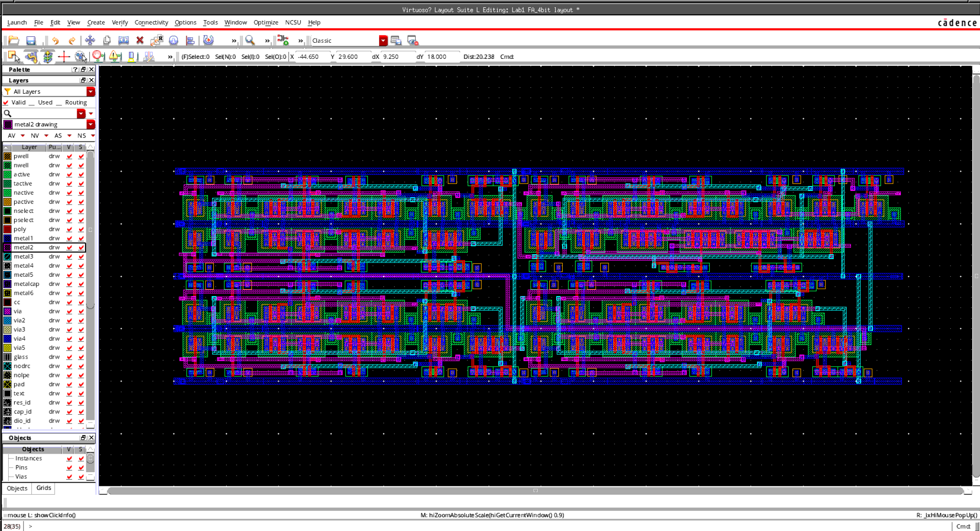Open the zoom tool
The width and height of the screenshot is (980, 531).
[x=250, y=40]
